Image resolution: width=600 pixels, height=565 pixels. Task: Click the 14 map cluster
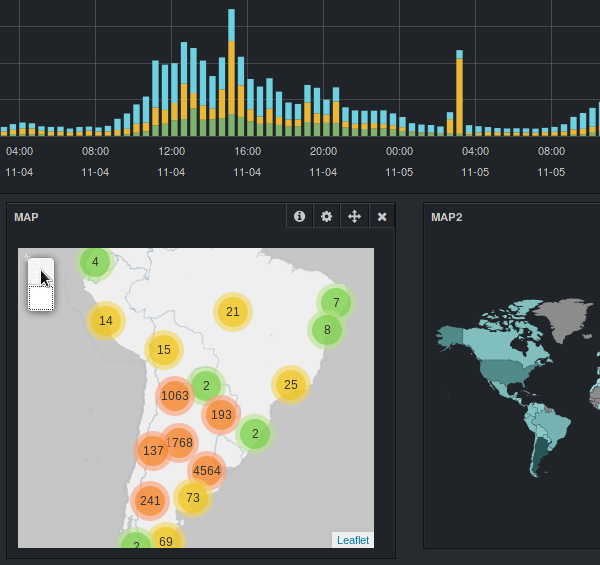[x=106, y=321]
